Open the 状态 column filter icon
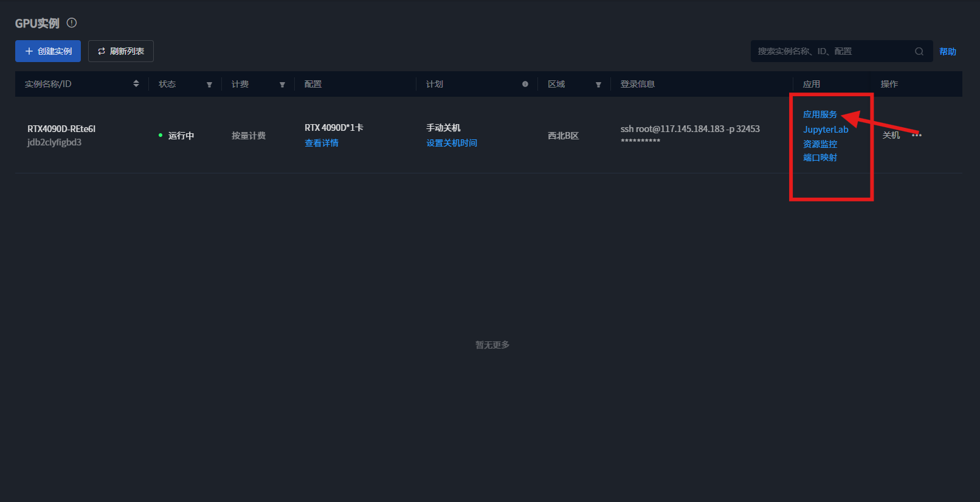The width and height of the screenshot is (980, 502). pos(209,85)
